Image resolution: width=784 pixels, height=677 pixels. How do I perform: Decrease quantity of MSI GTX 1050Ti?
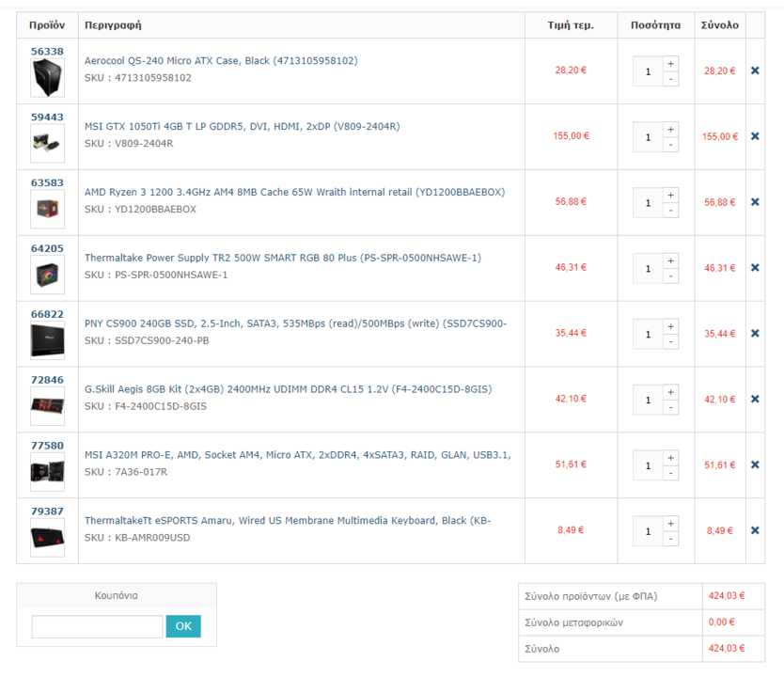(670, 145)
